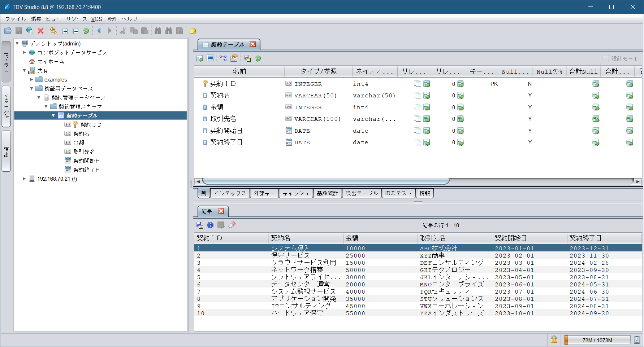Toggle the checkbox in the 取引先名 row

pos(418,119)
